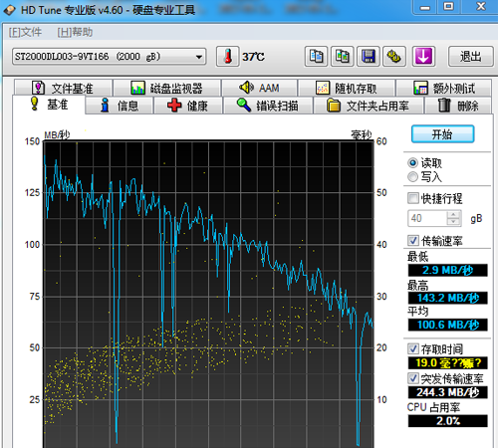Click the 退出 exit button
This screenshot has height=448, width=498.
coord(471,57)
